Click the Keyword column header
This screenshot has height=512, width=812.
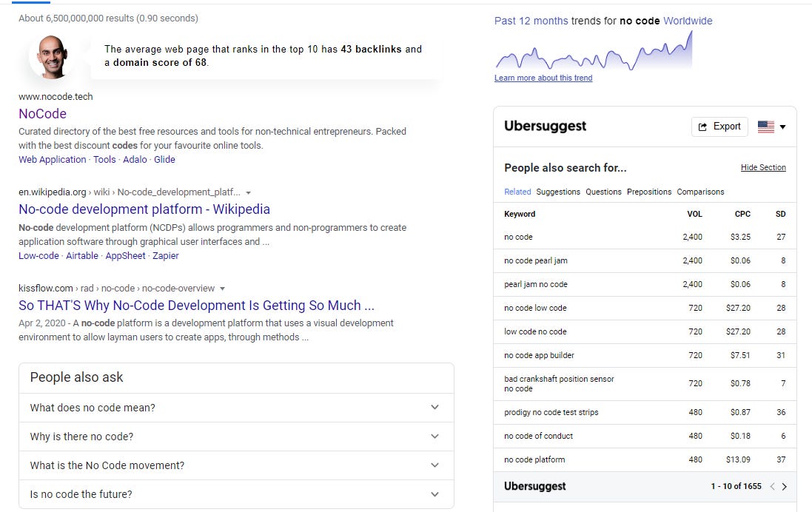(520, 215)
